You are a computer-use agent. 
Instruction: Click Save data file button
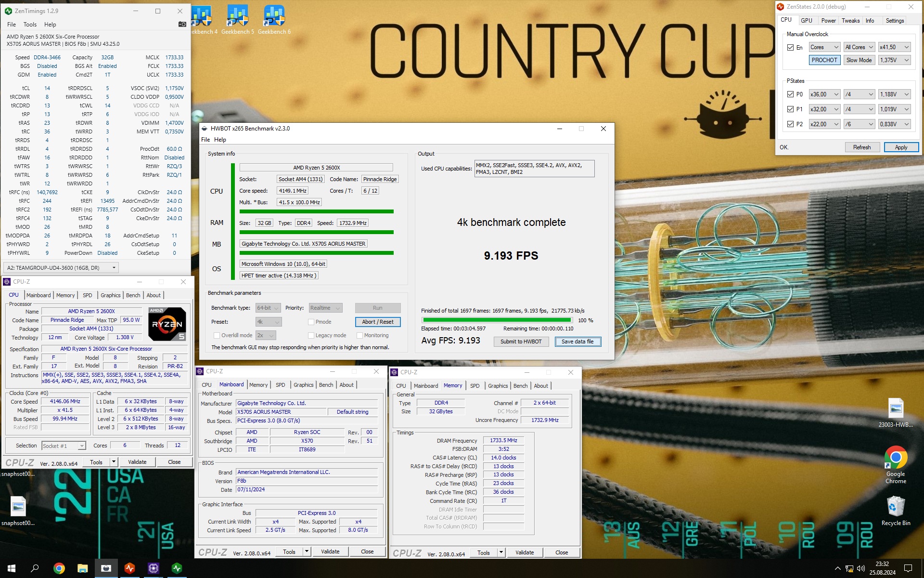coord(577,342)
